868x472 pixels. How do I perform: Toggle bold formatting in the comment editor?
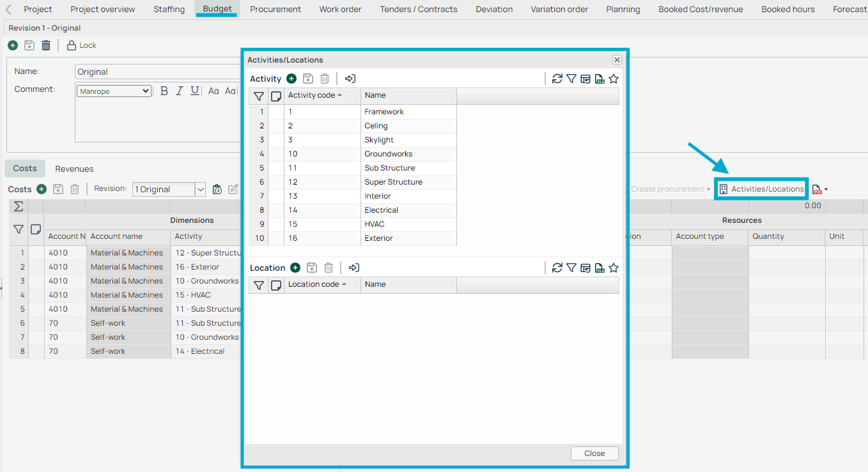pos(164,91)
